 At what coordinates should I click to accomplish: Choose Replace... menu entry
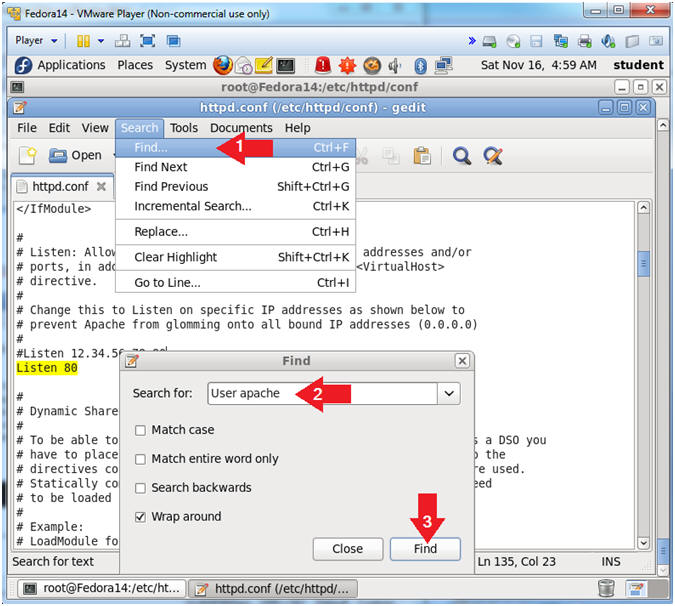pos(235,232)
